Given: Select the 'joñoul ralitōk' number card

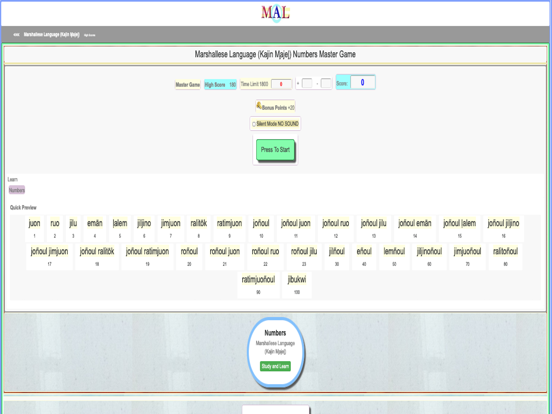Looking at the screenshot, I should 97,257.
